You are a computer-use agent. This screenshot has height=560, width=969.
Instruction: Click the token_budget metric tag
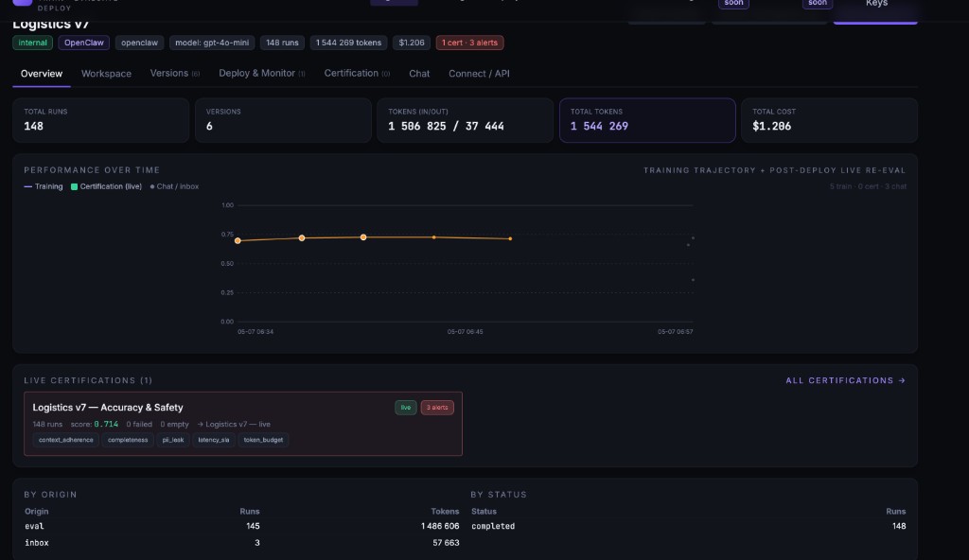point(263,440)
